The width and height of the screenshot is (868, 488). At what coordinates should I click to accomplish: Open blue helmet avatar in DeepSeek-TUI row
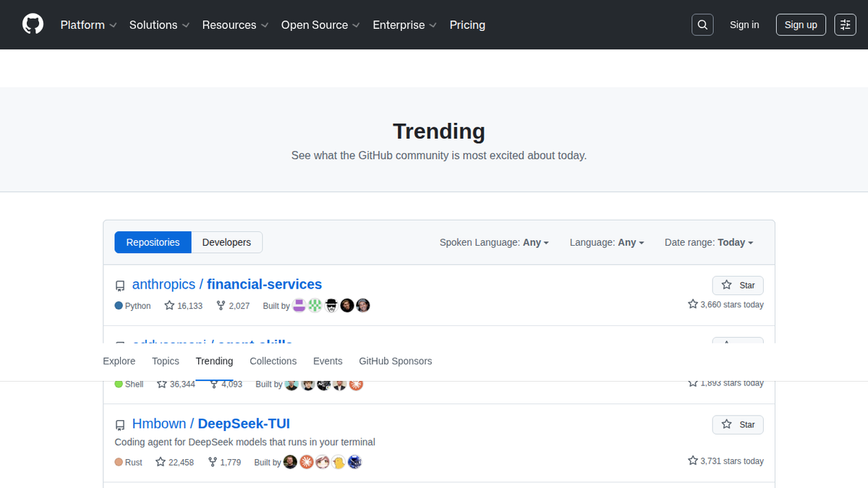click(x=354, y=461)
